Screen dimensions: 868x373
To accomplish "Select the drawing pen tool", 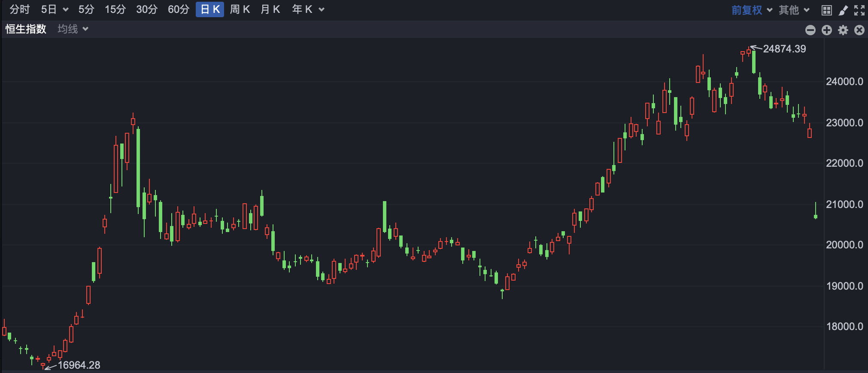I will [843, 10].
